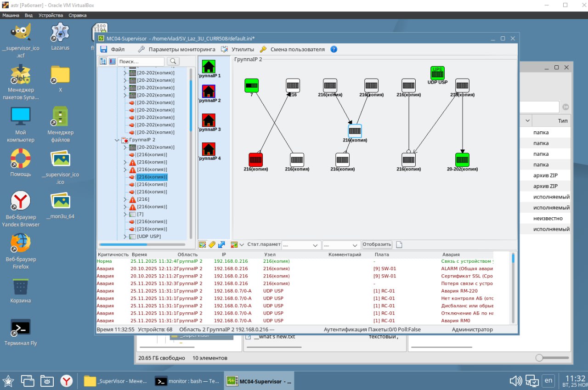
Task: Collapse the ГруппаIP 2 tree group
Action: (x=117, y=140)
